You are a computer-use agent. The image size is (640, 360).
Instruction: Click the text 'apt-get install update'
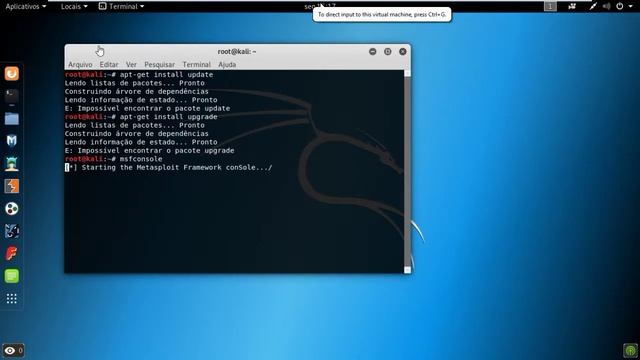[166, 75]
